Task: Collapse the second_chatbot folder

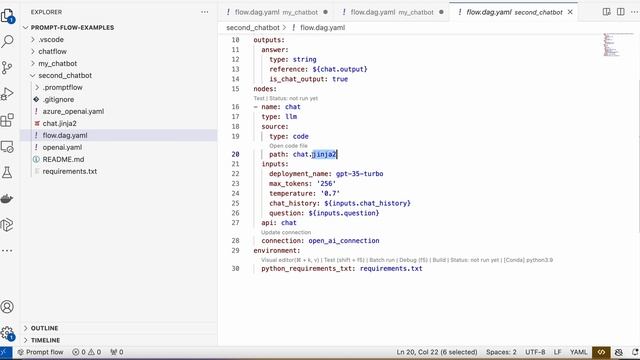Action: point(33,76)
